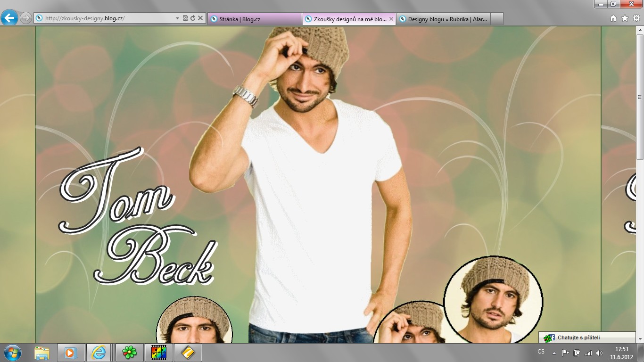Screen dimensions: 644x362
Task: Click the scrollbar up arrow
Action: pos(640,31)
